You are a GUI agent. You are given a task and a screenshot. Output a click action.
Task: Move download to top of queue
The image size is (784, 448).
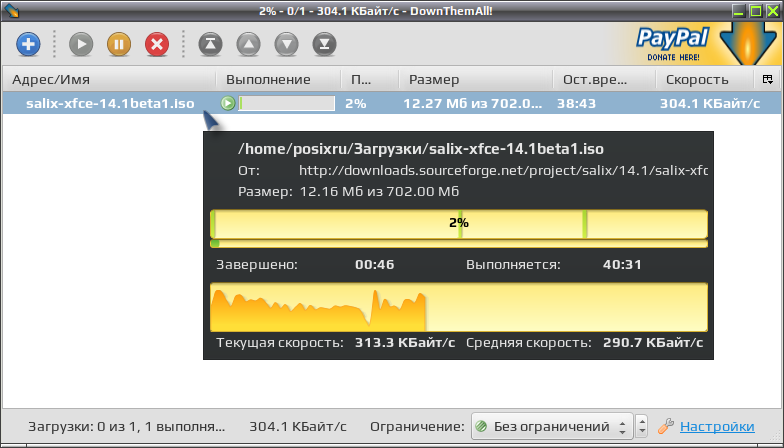pos(210,44)
